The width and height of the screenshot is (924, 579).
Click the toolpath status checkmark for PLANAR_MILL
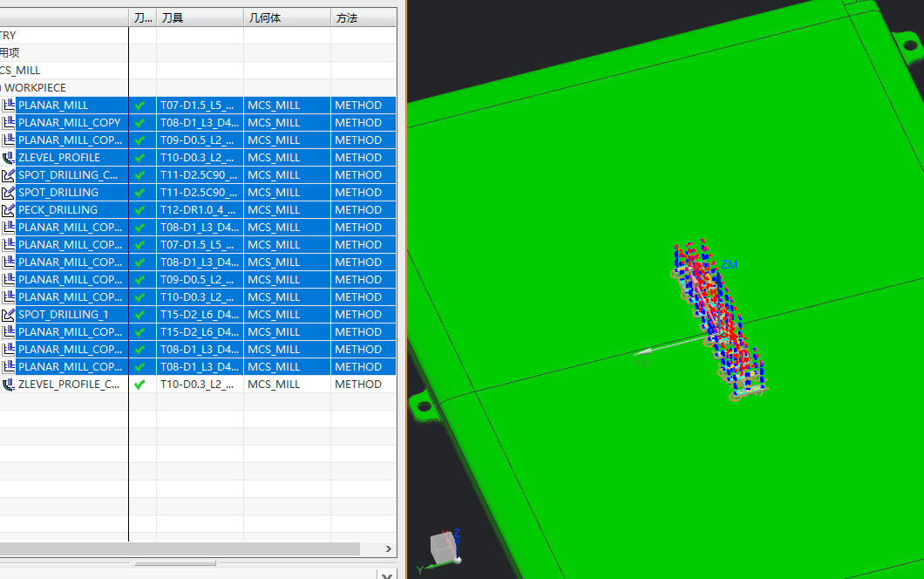pos(139,106)
